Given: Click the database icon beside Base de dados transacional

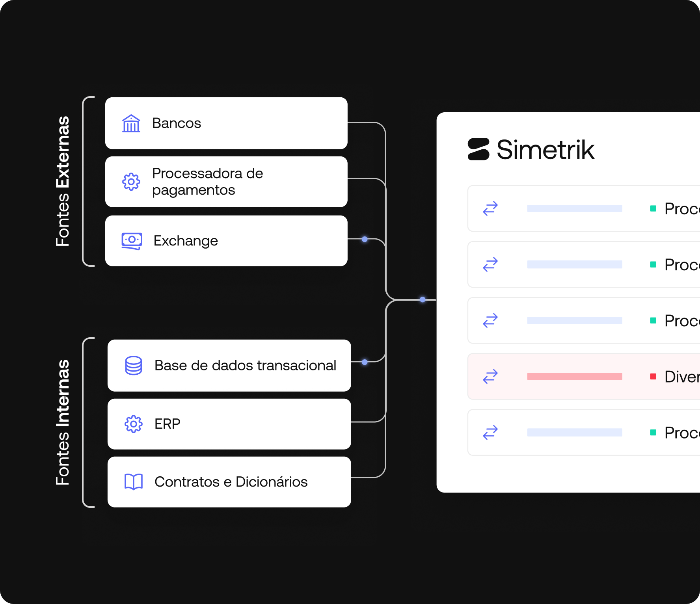Looking at the screenshot, I should [x=134, y=366].
